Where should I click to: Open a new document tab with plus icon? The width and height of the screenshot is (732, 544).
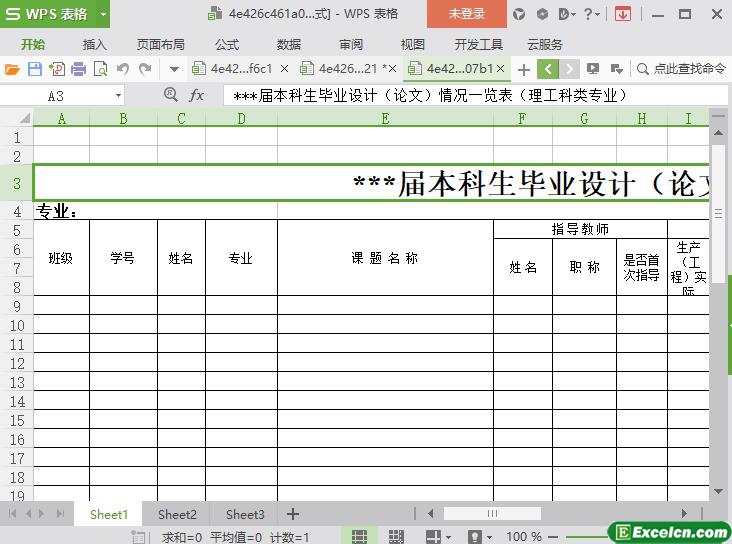(523, 69)
